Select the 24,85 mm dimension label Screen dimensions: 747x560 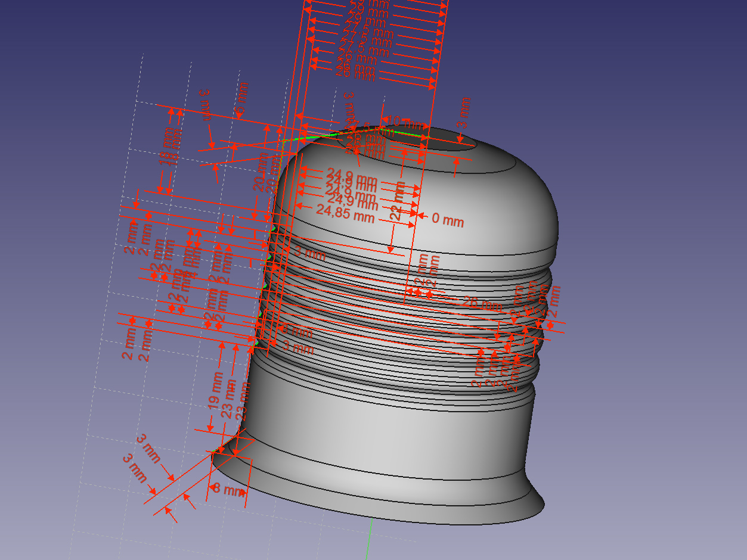click(345, 213)
